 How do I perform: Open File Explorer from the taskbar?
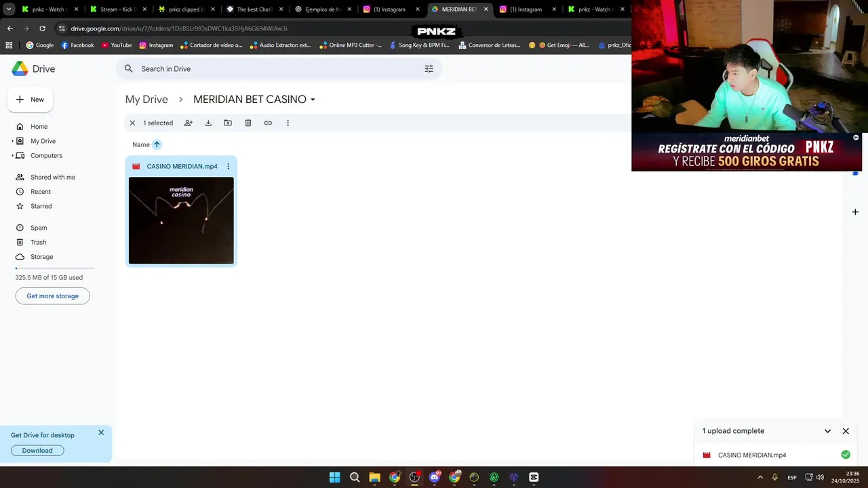coord(374,477)
